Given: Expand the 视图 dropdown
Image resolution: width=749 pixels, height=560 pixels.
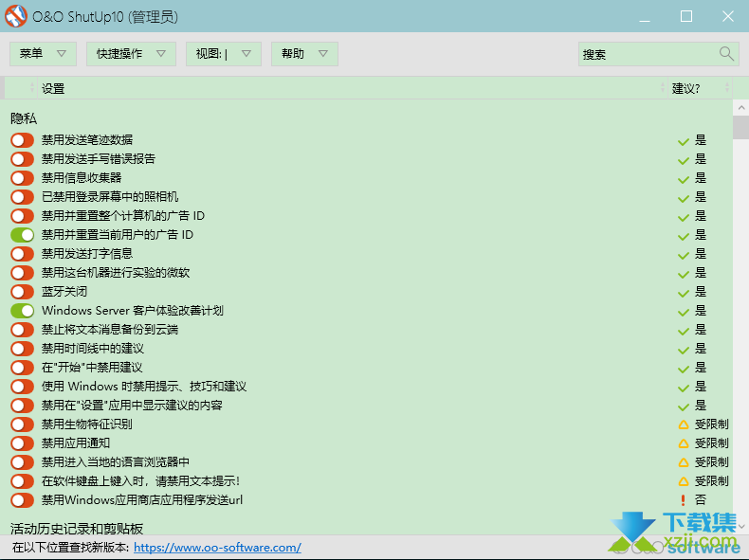Looking at the screenshot, I should tap(224, 53).
